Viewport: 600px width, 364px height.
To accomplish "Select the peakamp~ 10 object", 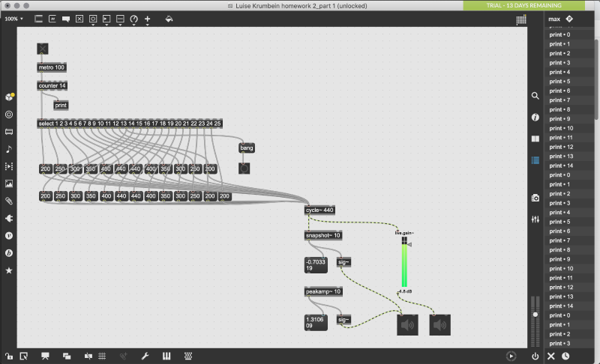I will point(323,291).
